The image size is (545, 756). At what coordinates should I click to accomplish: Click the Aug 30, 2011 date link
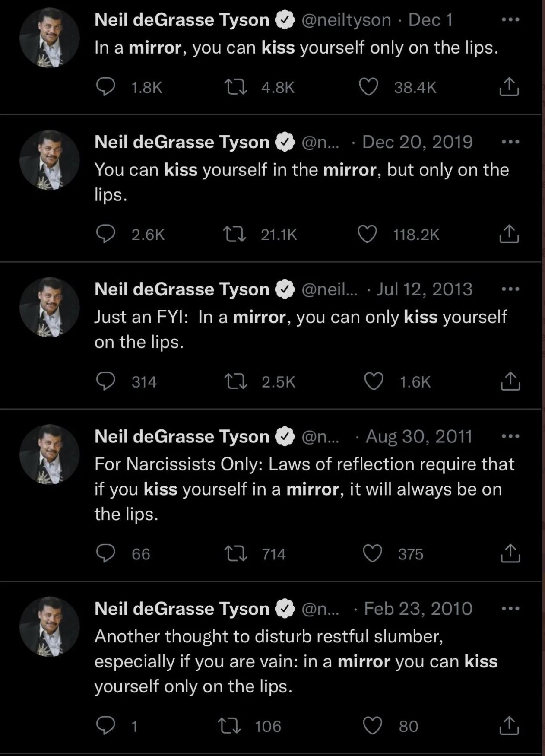[x=419, y=436]
